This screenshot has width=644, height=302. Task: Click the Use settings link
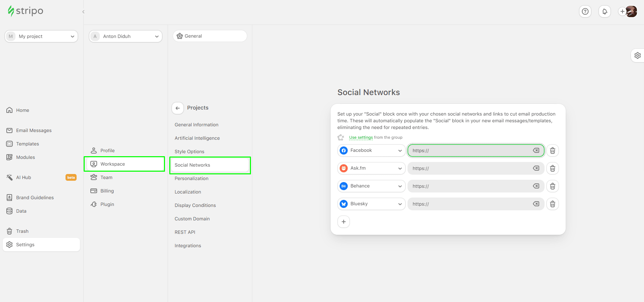pyautogui.click(x=361, y=137)
